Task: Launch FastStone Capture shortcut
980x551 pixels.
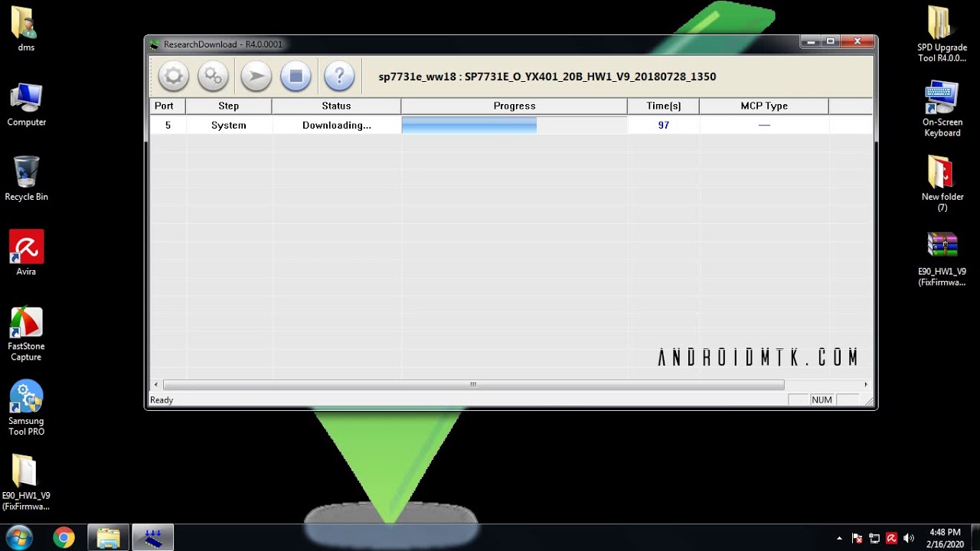Action: click(26, 334)
